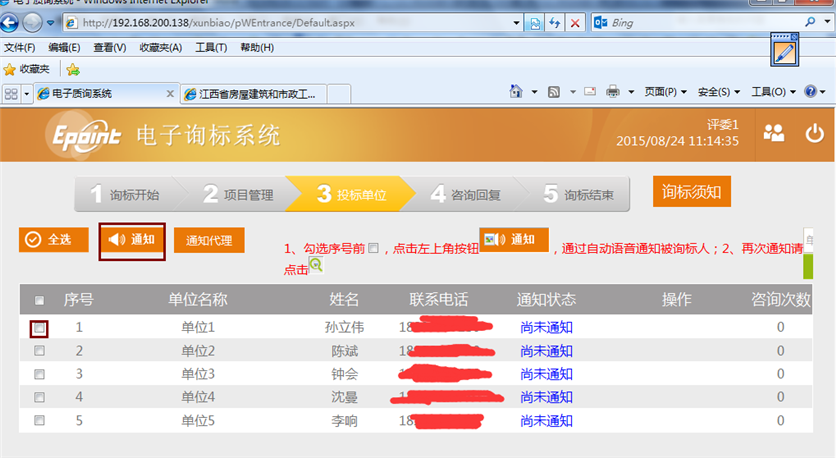Click the printer icon
The image size is (836, 458).
(613, 92)
